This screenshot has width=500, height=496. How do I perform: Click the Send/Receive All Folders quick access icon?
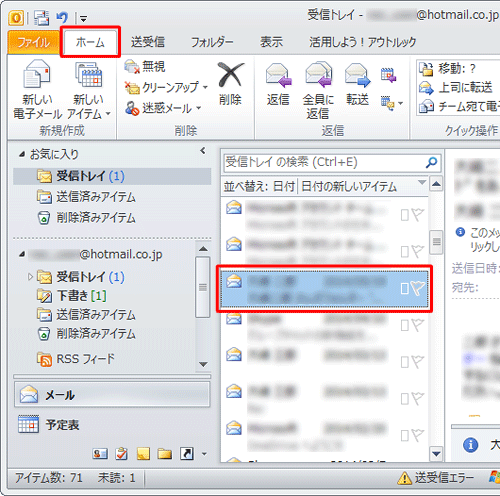tap(41, 18)
